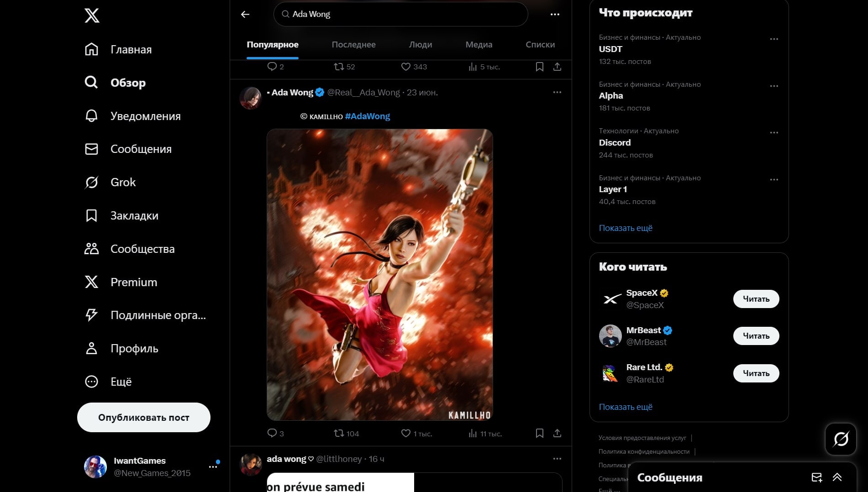Viewport: 868px width, 492px height.
Task: Share the post with 343 likes
Action: tap(557, 67)
